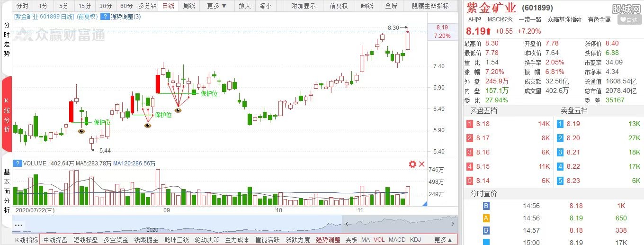Add stock to 自选 watchlist
The image size is (644, 245).
tap(628, 20)
